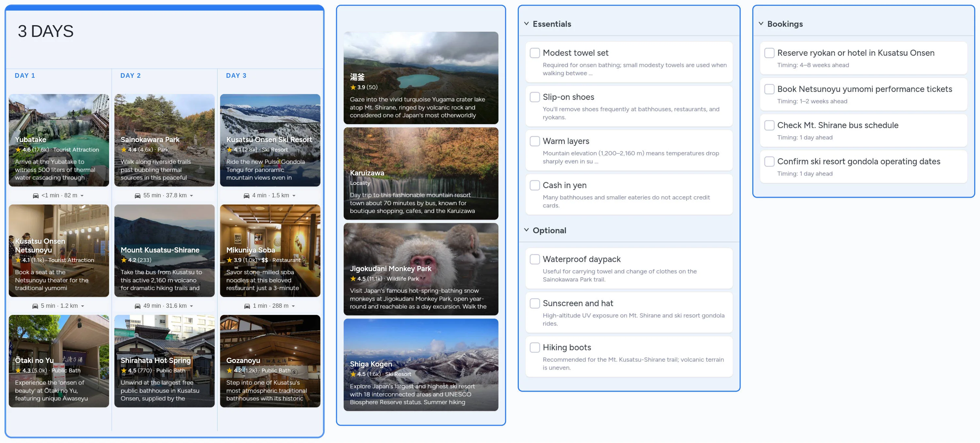Click the star icon on Shiga Kogen card

353,374
